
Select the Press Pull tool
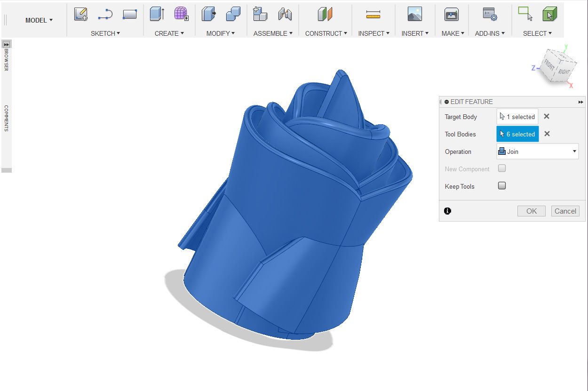coord(208,14)
